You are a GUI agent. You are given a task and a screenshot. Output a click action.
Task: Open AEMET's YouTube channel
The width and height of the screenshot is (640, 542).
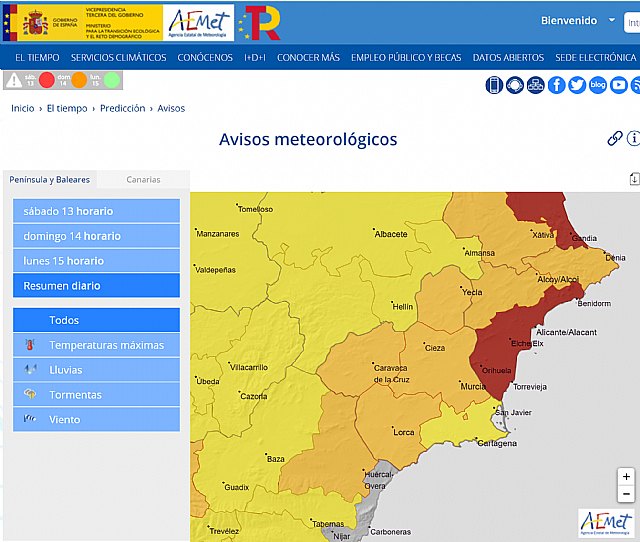point(619,85)
